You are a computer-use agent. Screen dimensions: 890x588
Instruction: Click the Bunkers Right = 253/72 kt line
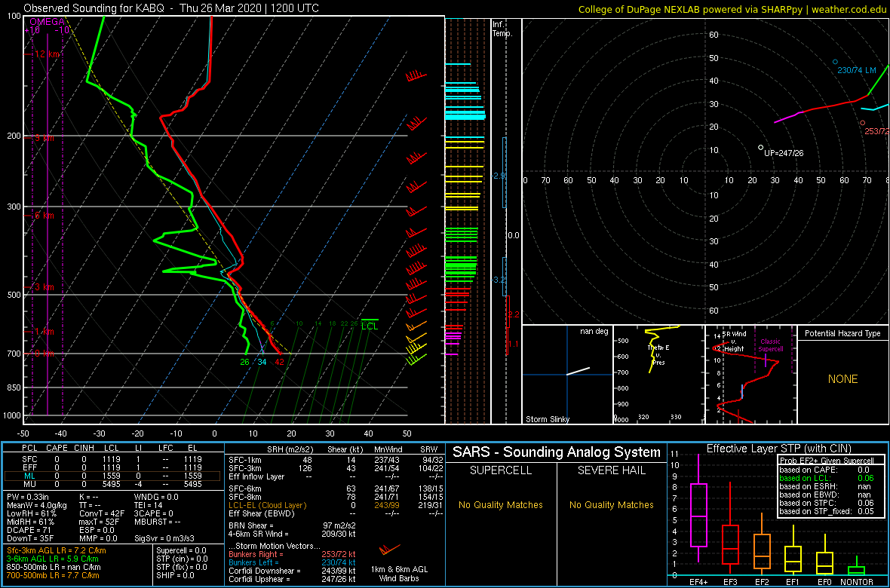pos(292,555)
